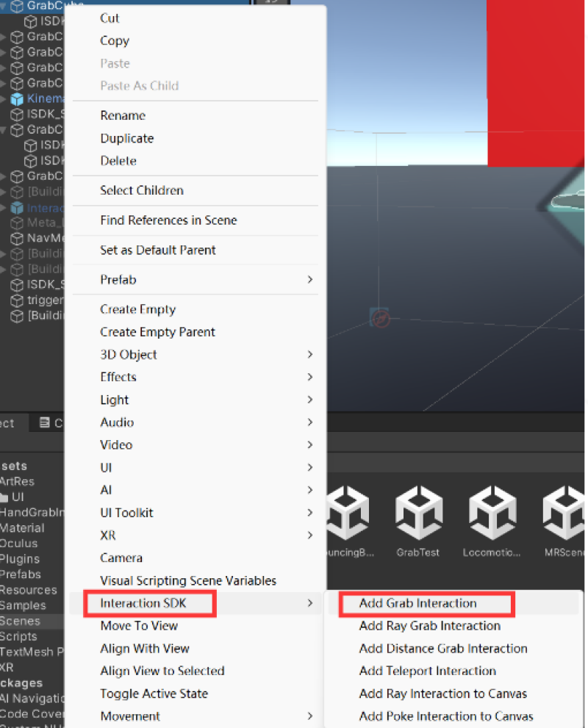Click the blue Kinematic prefab cube icon
Image resolution: width=588 pixels, height=728 pixels.
tap(18, 98)
